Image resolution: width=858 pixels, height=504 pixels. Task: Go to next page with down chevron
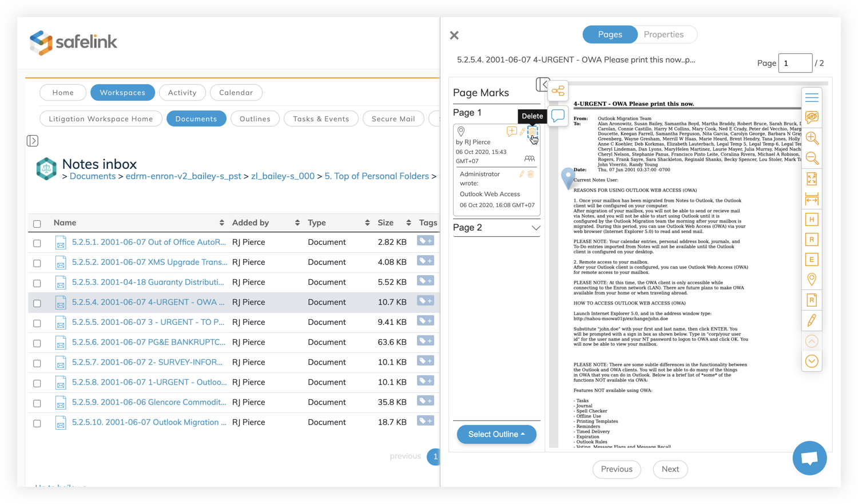click(812, 362)
